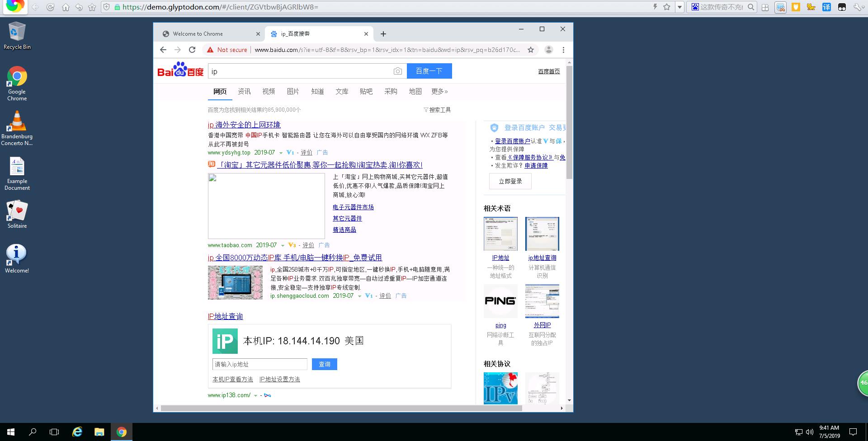Click the outer browser favorites star beside home
This screenshot has width=868, height=441.
tap(92, 7)
